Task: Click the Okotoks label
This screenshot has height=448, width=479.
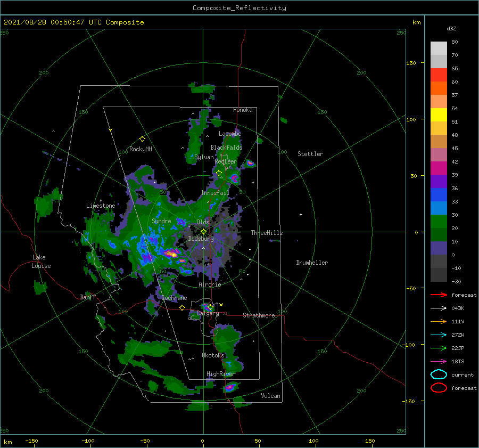Action: [213, 355]
